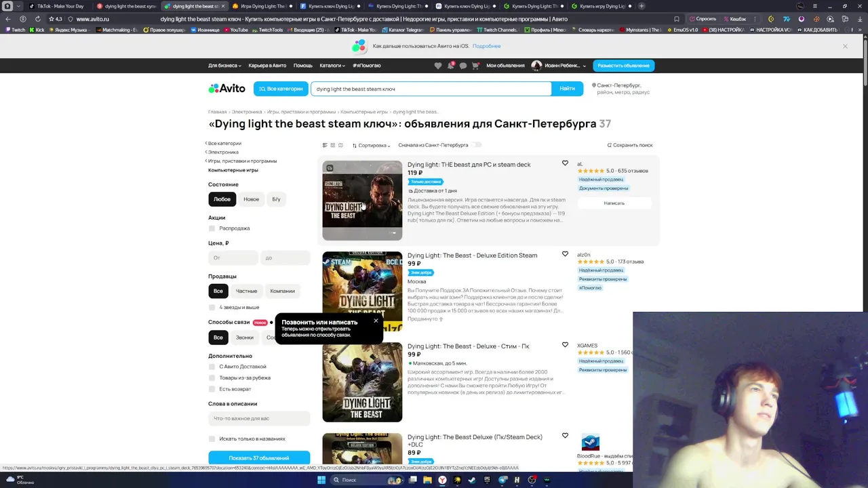Switch to map view layout icon
The width and height of the screenshot is (868, 488).
point(340,145)
